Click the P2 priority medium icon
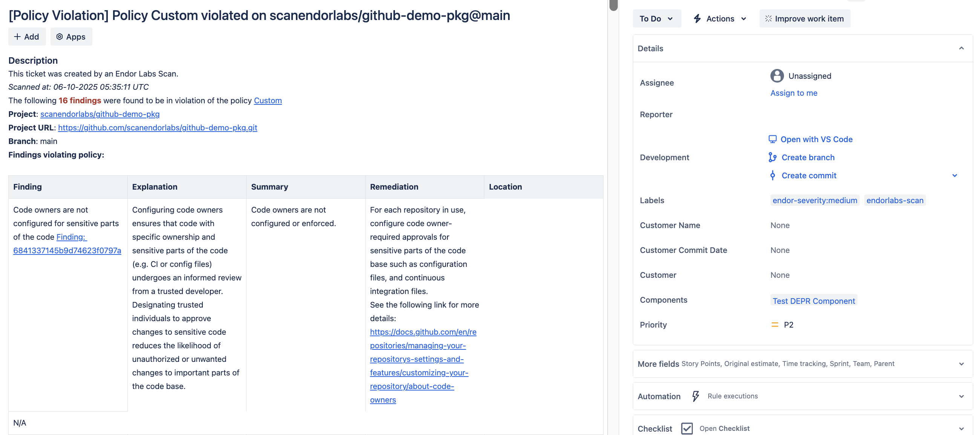The width and height of the screenshot is (980, 435). pos(775,325)
